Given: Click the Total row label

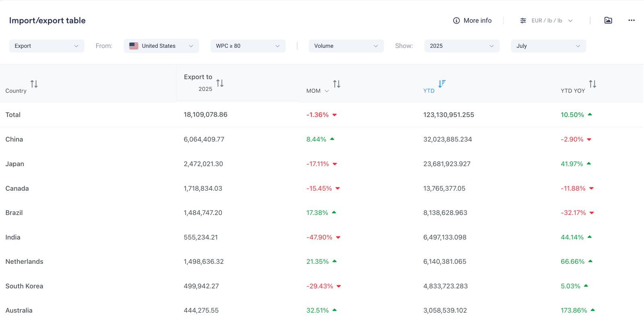Looking at the screenshot, I should point(13,115).
